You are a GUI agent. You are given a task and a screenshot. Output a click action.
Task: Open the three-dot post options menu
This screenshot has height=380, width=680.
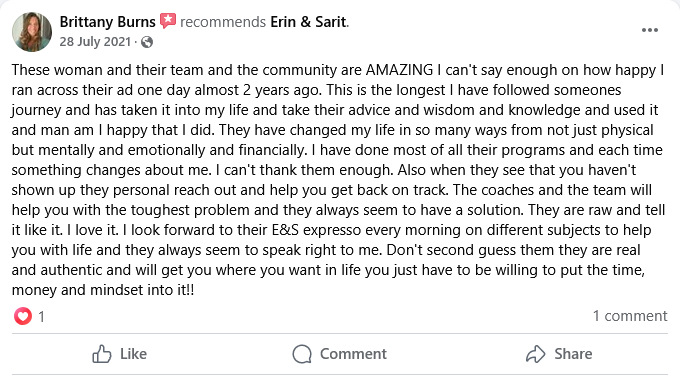[650, 30]
